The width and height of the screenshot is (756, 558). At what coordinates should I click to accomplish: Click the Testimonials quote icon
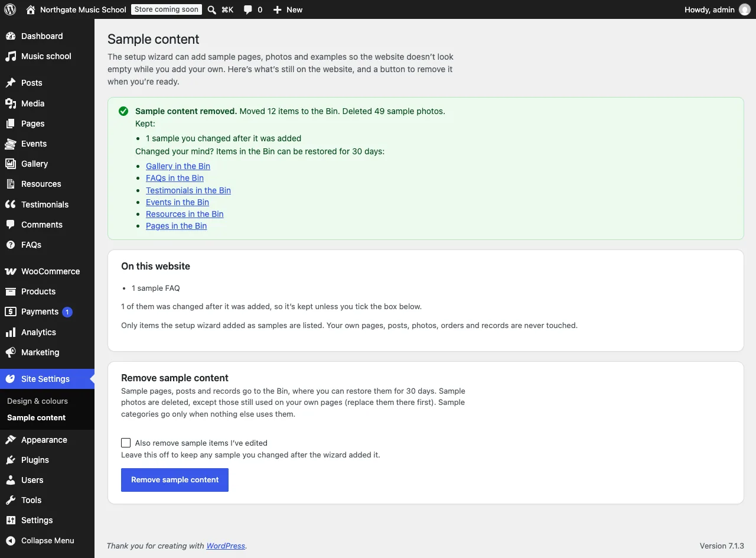click(x=11, y=205)
